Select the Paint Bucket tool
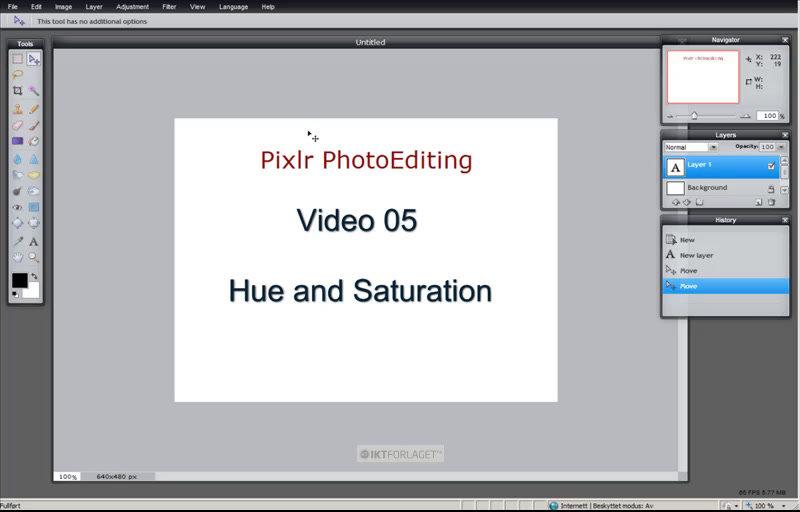Image resolution: width=800 pixels, height=512 pixels. tap(34, 141)
